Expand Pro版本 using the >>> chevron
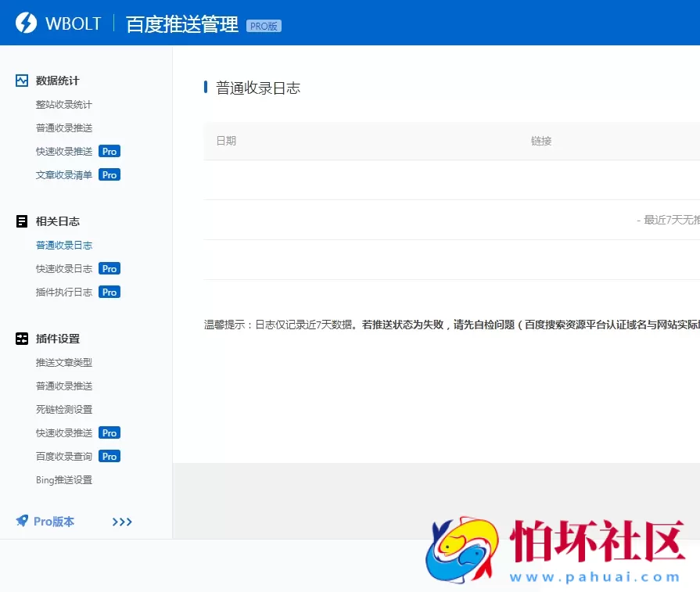 (122, 521)
